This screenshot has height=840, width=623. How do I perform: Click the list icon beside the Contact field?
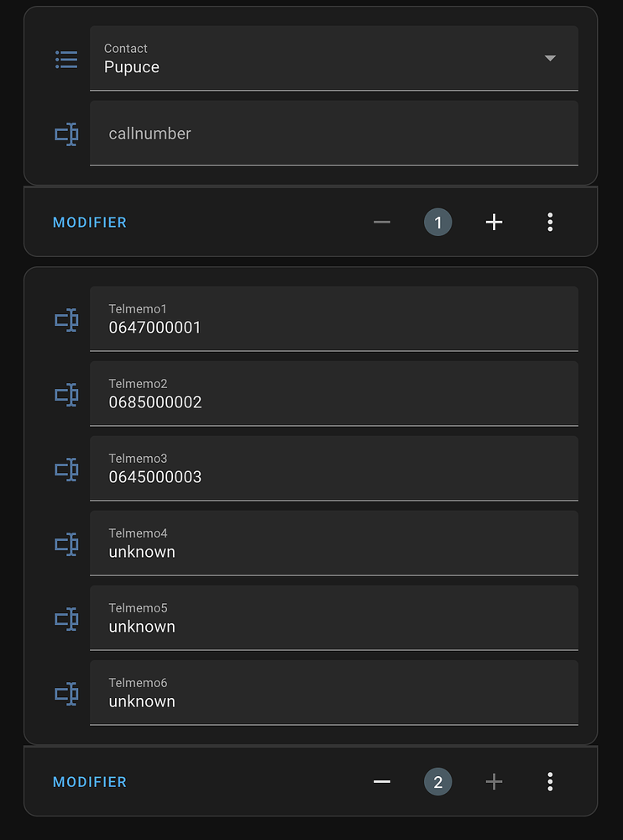coord(66,59)
